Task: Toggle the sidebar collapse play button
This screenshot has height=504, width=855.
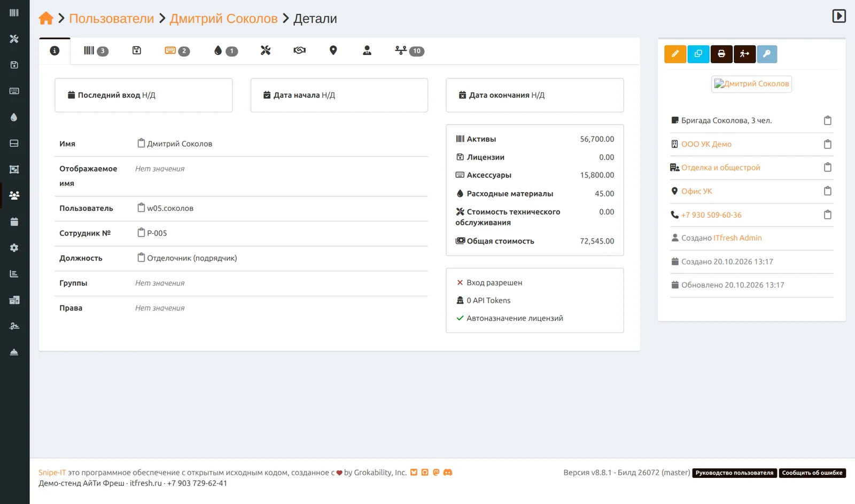Action: (x=839, y=16)
